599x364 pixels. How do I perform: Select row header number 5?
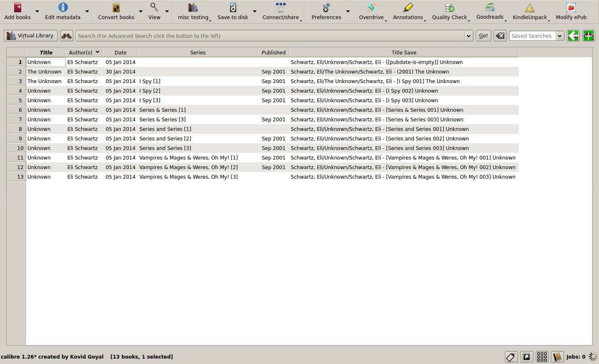(x=17, y=101)
